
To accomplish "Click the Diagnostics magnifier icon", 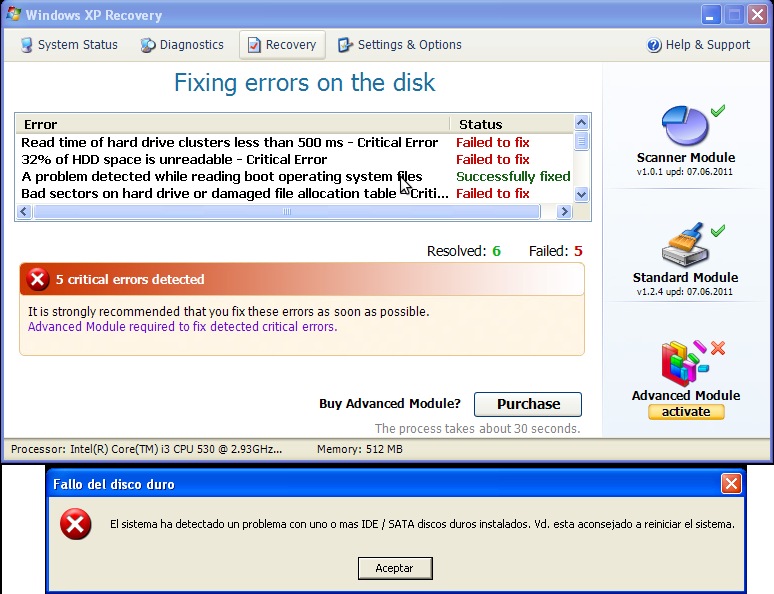I will coord(148,45).
